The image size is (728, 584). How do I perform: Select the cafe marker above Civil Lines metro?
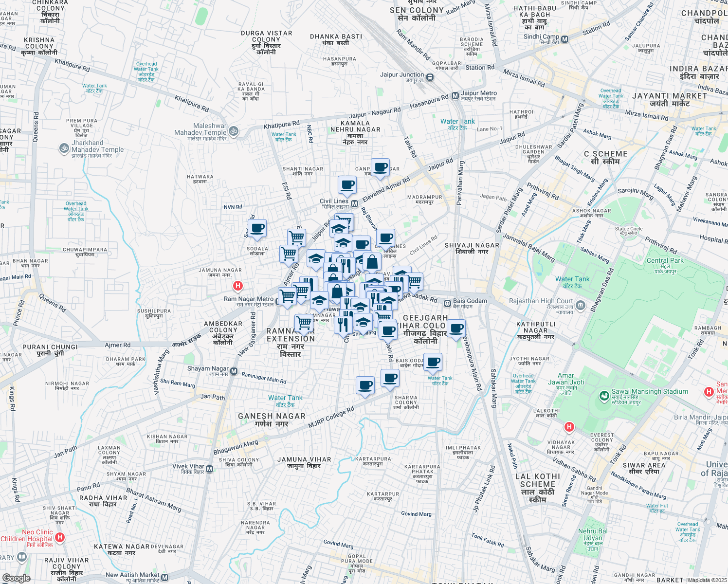pos(347,185)
